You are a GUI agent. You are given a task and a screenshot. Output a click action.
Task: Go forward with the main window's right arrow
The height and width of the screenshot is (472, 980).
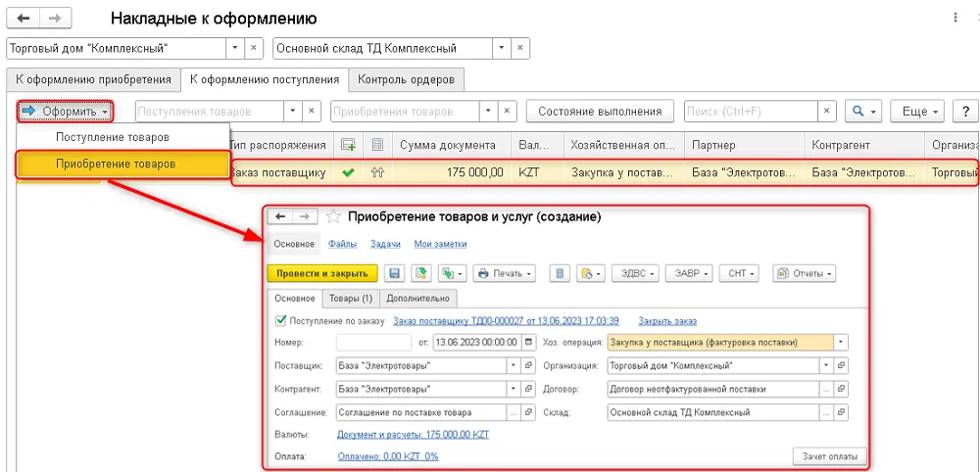[x=55, y=18]
